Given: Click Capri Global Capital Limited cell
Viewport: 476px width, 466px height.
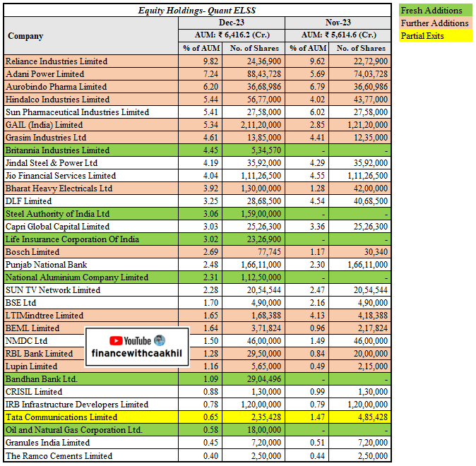Looking at the screenshot, I should point(91,227).
